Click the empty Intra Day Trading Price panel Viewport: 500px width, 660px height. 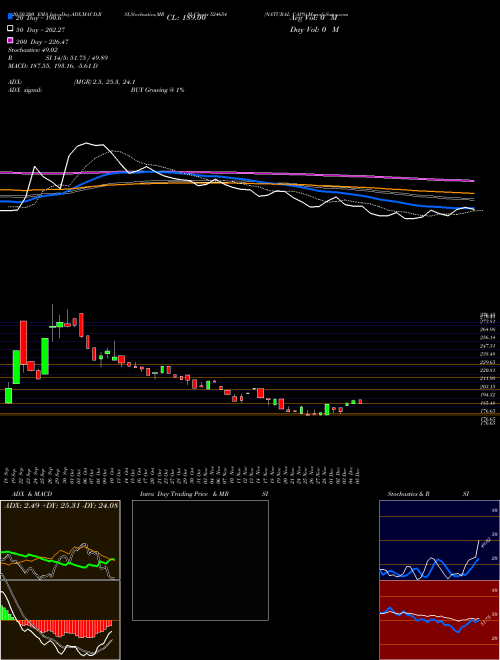pyautogui.click(x=200, y=560)
